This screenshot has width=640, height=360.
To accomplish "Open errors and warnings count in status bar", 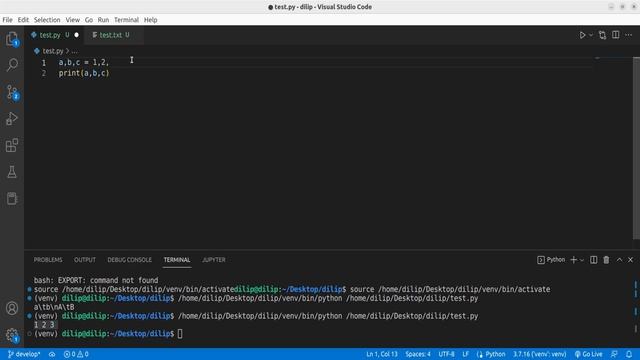I will pyautogui.click(x=76, y=354).
